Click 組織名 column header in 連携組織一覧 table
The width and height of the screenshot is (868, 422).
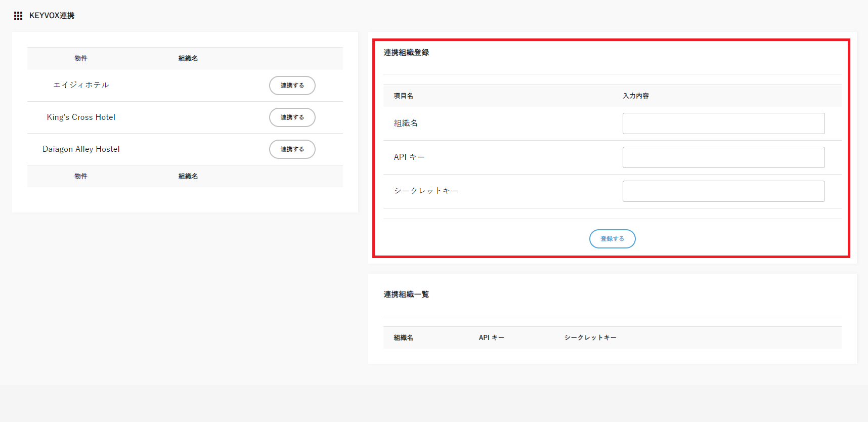pyautogui.click(x=403, y=337)
